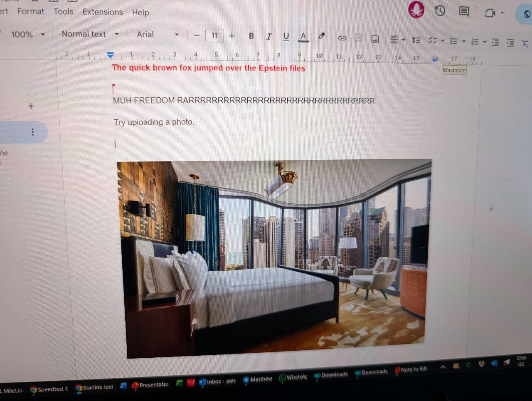Click the increase indent icon
This screenshot has width=532, height=401.
[510, 42]
